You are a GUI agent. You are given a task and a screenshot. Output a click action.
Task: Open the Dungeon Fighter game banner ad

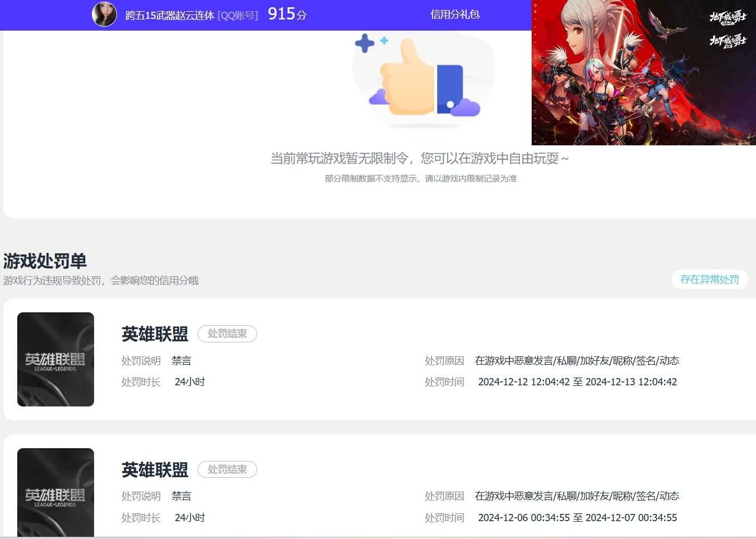pyautogui.click(x=644, y=72)
